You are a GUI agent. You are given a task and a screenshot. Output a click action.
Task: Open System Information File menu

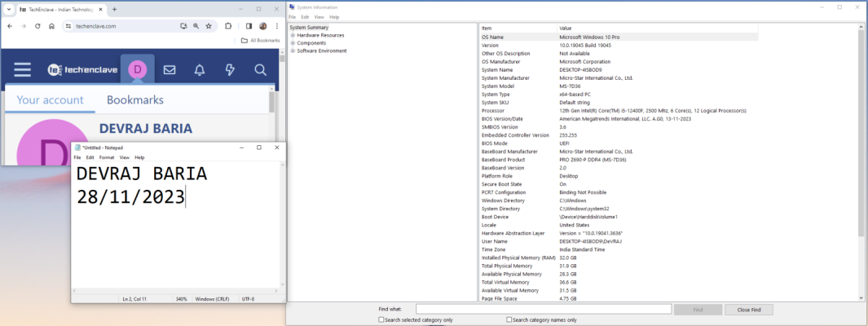(x=293, y=17)
